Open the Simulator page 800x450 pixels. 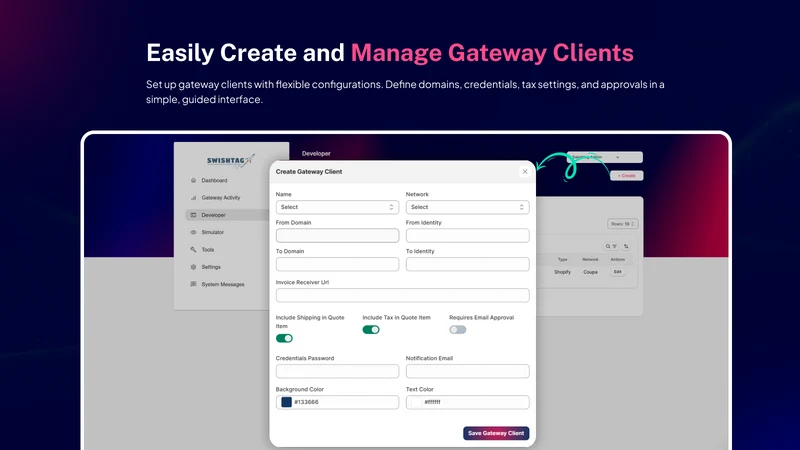(212, 232)
